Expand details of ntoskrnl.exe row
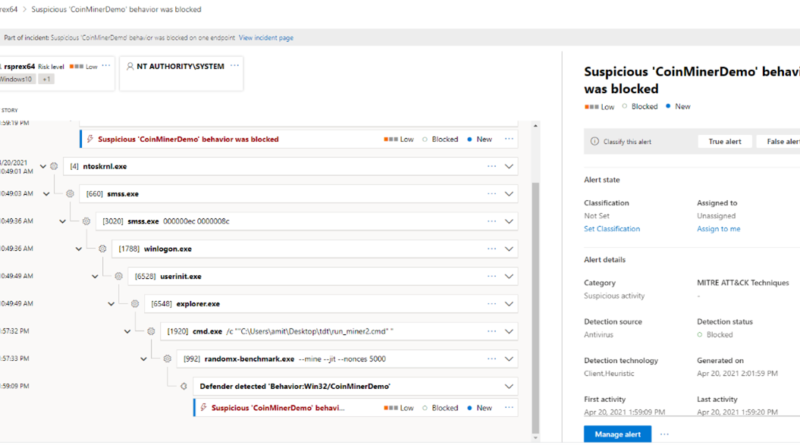Viewport: 800px width, 445px height. tap(509, 166)
